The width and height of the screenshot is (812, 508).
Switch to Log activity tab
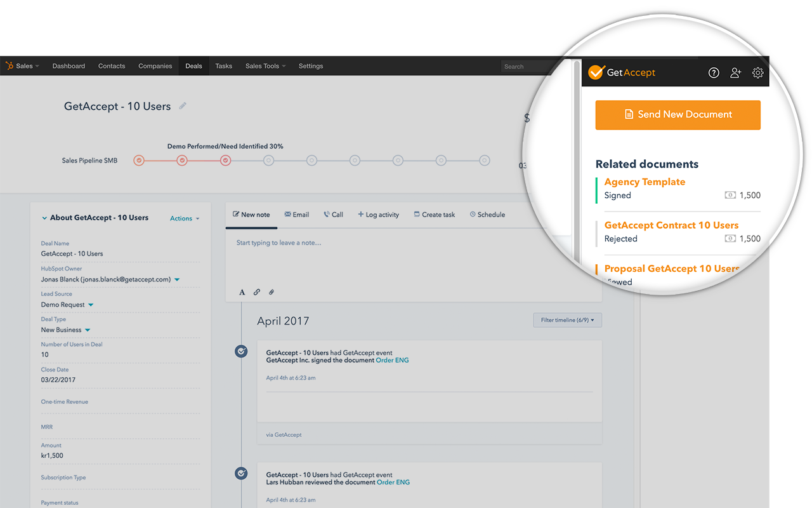click(x=379, y=215)
